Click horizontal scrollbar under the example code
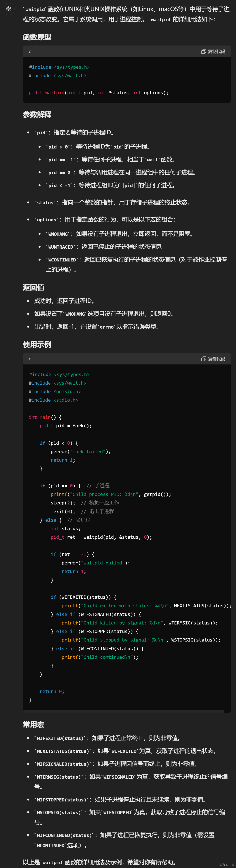This screenshot has height=868, width=236. point(124,711)
